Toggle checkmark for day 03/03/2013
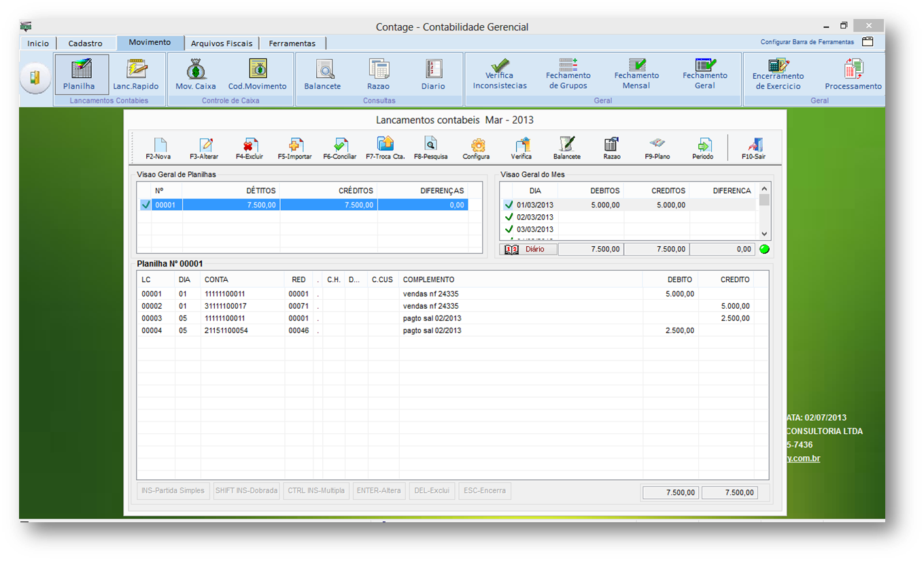This screenshot has height=561, width=924. pos(509,229)
